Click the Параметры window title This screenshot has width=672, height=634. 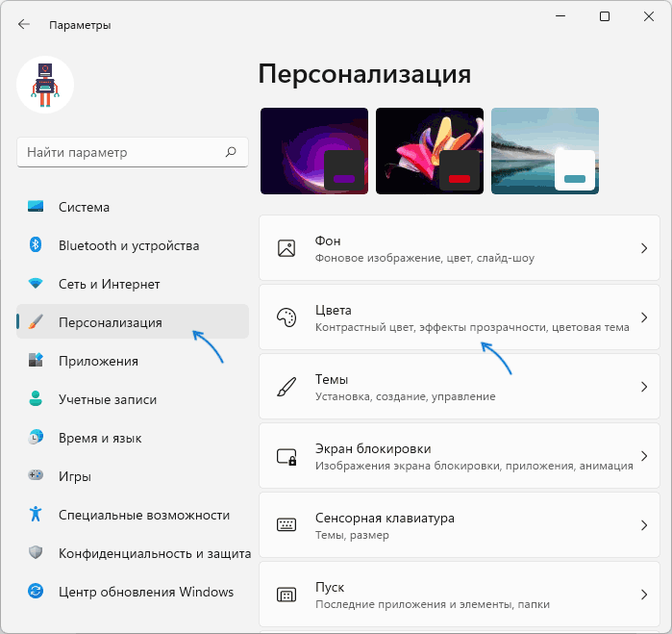[x=80, y=25]
